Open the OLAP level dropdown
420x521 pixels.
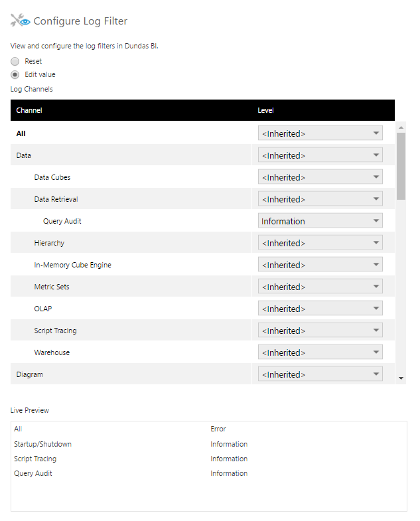pos(320,309)
